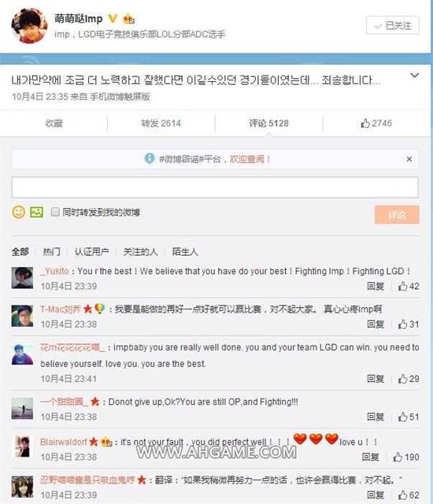Click 回复 on _Yukito's comment
This screenshot has height=504, width=433.
(x=376, y=286)
